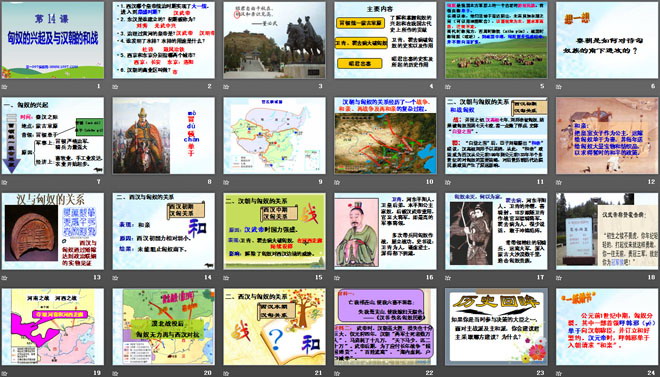Click the animation star icon under slide 23
Screen dimensions: 660x377
pyautogui.click(x=448, y=373)
